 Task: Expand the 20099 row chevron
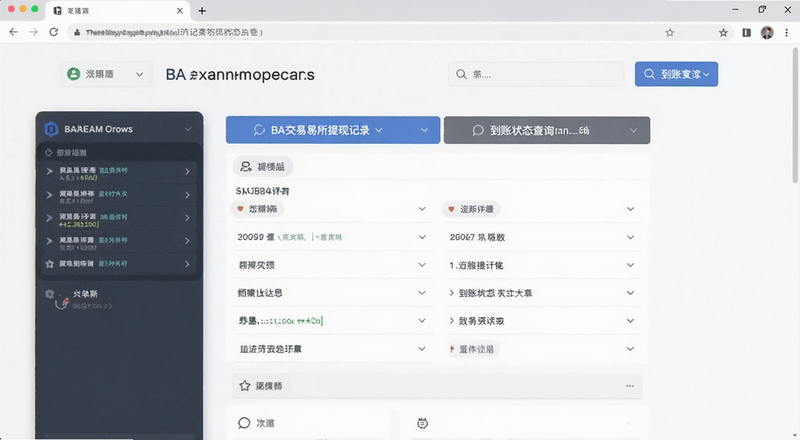click(422, 237)
